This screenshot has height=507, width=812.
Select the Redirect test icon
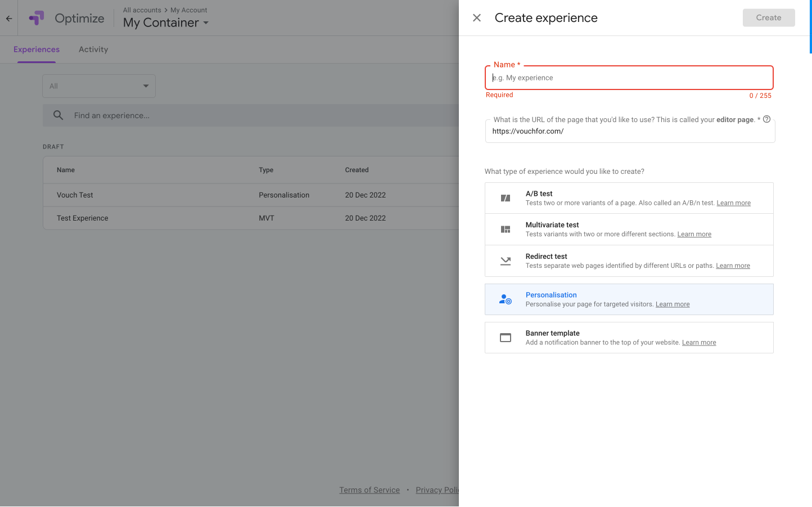[x=506, y=261]
